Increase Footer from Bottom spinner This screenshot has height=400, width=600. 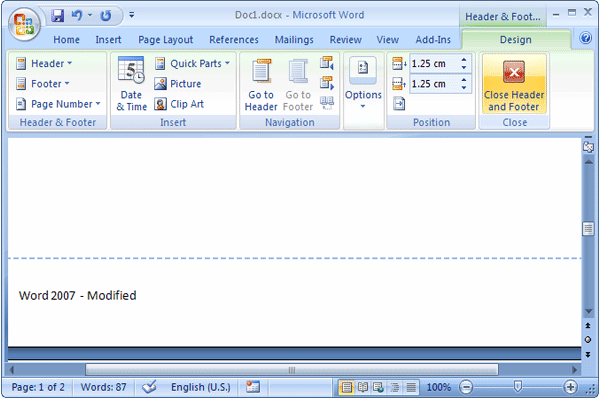[464, 80]
